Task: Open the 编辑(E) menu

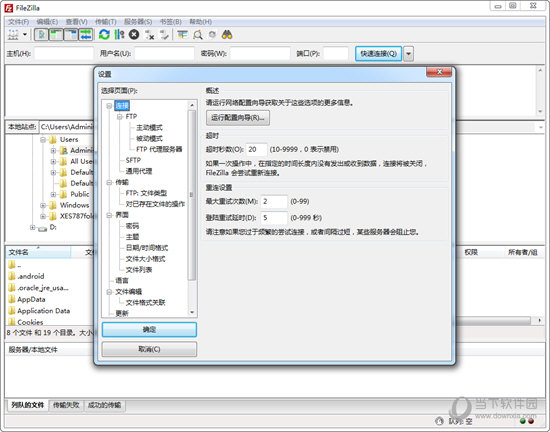Action: [x=47, y=22]
